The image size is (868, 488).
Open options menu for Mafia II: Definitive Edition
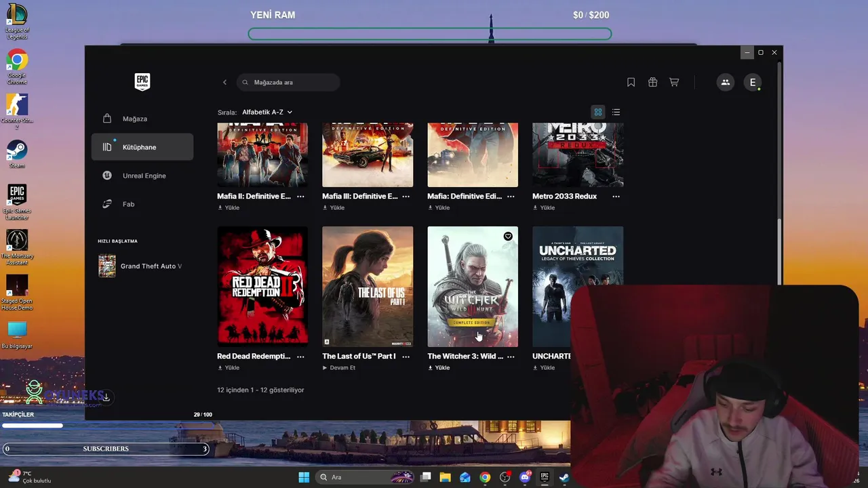pos(300,197)
